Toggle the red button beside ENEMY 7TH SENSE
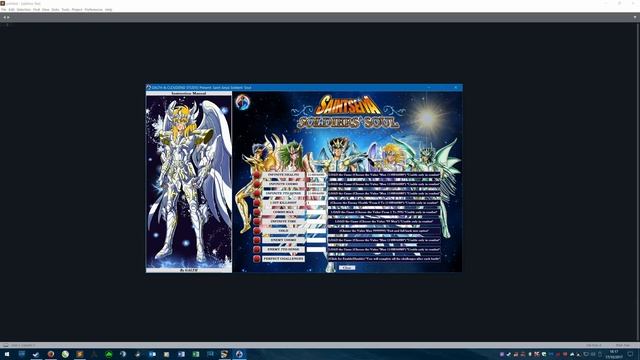 (x=257, y=249)
